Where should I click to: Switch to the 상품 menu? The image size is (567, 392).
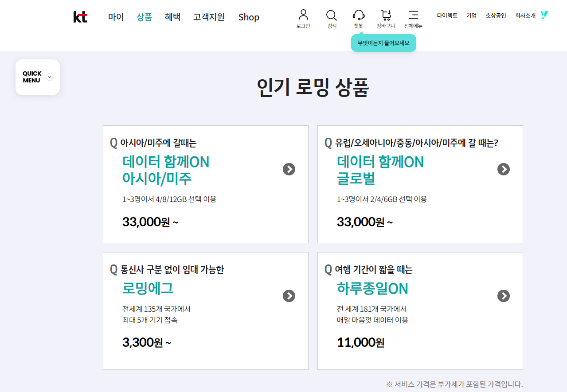[144, 17]
